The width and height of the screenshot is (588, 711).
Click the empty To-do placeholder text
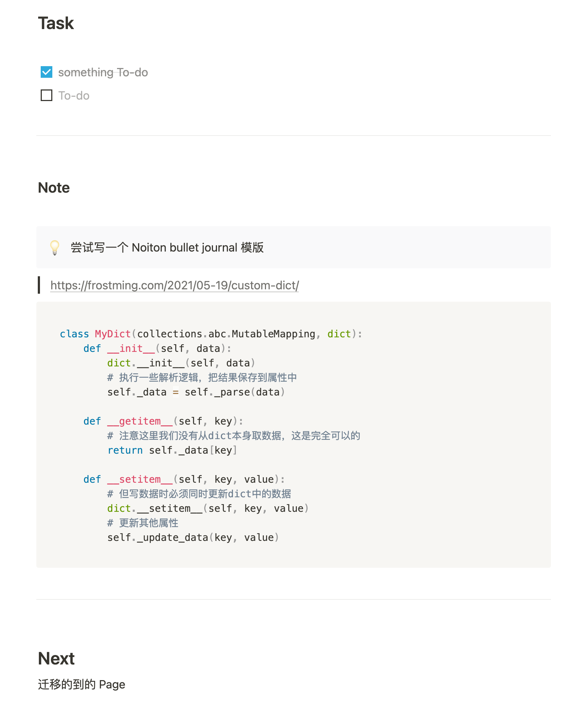(x=74, y=96)
